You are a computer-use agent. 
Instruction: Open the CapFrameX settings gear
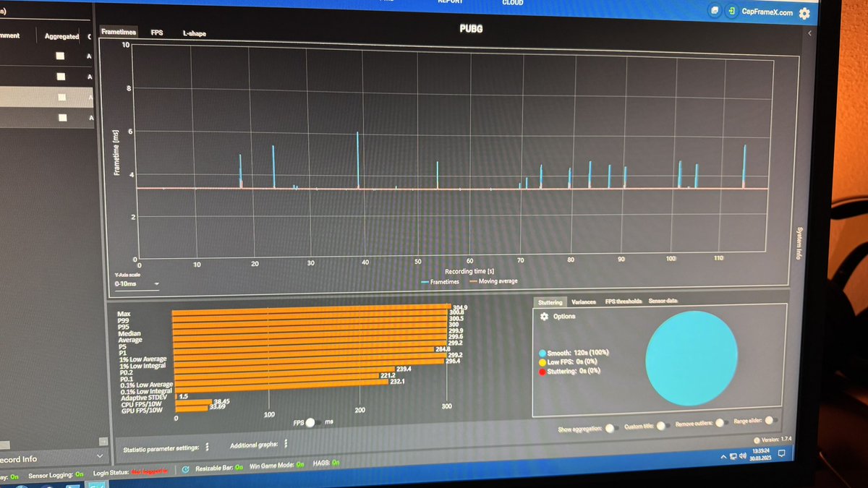(804, 13)
